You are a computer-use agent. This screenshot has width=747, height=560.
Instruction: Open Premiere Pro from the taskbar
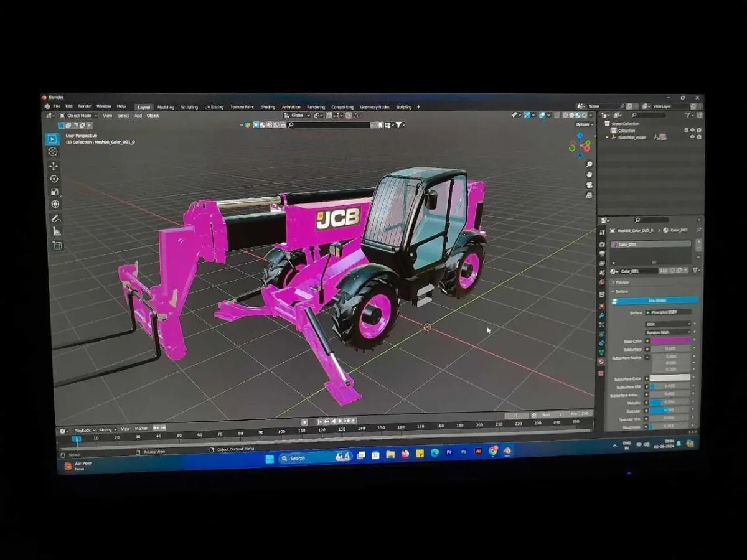tap(449, 452)
